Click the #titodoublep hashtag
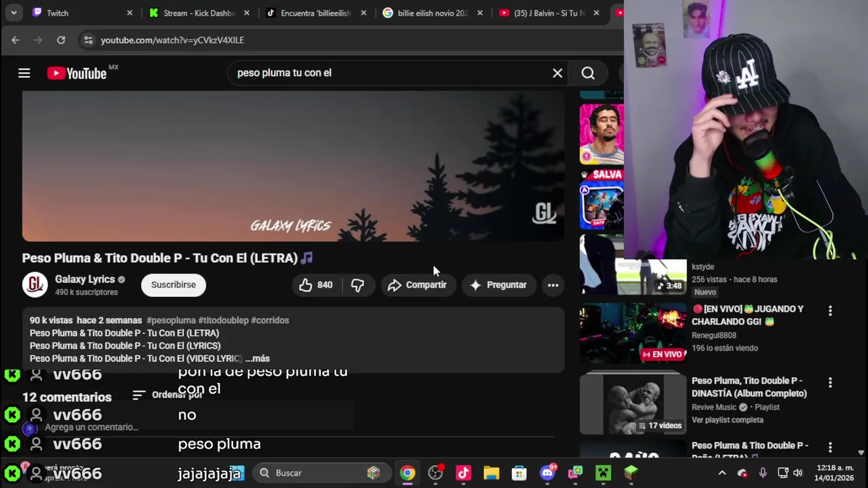Screen dimensions: 868x488 [x=223, y=321]
